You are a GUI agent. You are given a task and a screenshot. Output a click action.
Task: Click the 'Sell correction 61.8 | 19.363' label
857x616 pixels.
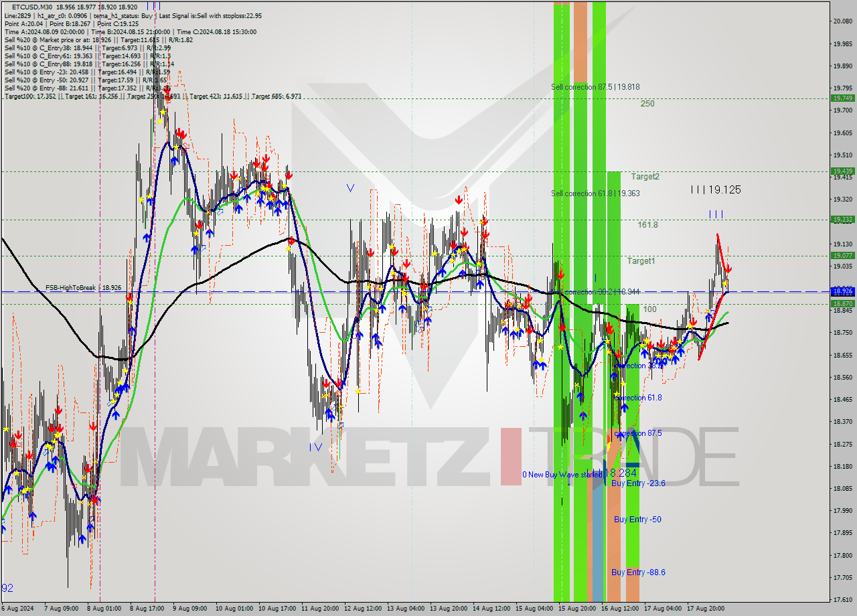point(595,194)
